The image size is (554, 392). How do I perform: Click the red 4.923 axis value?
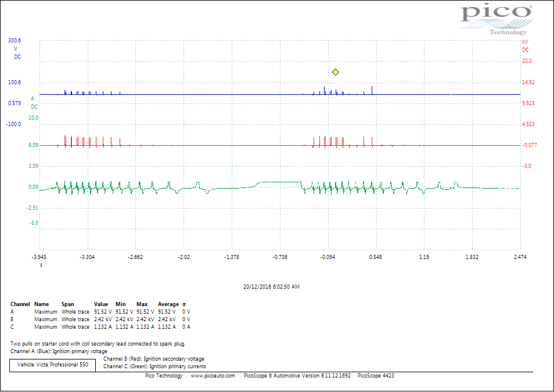tap(528, 124)
